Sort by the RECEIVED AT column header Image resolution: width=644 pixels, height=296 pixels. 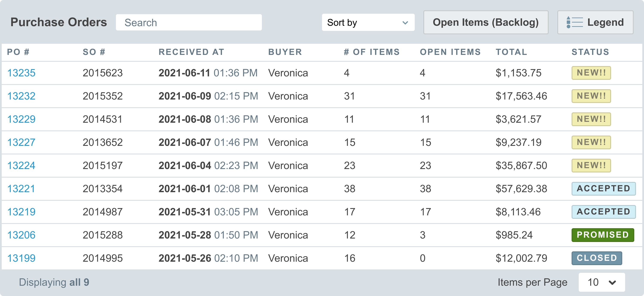coord(191,52)
